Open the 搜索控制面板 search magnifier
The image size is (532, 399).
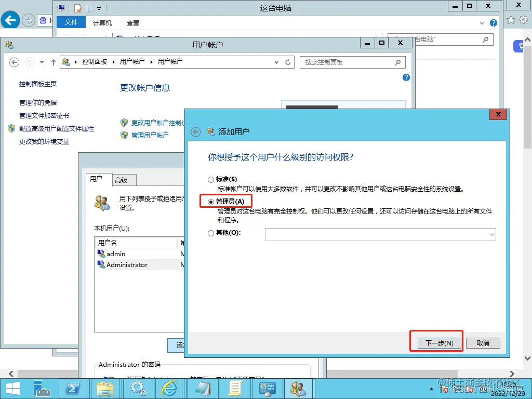pos(398,62)
